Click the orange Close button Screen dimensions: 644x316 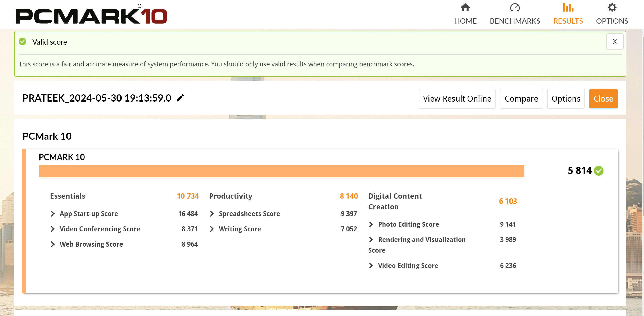pyautogui.click(x=603, y=99)
